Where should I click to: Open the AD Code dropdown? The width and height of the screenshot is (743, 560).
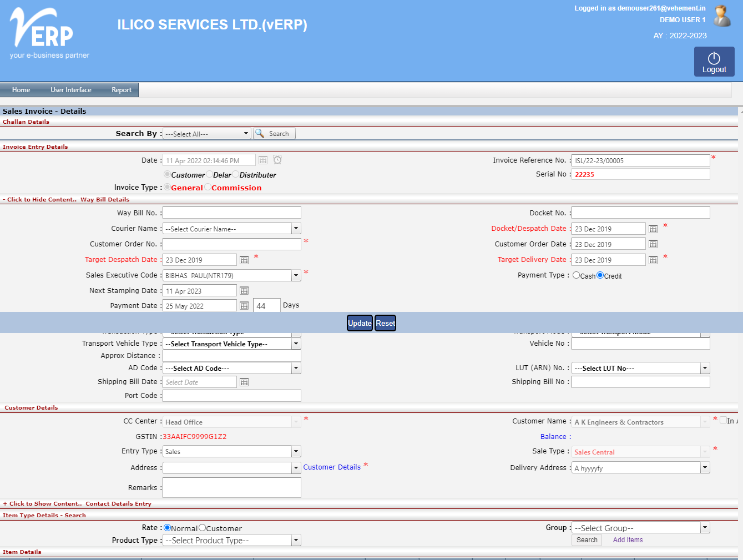[232, 369]
